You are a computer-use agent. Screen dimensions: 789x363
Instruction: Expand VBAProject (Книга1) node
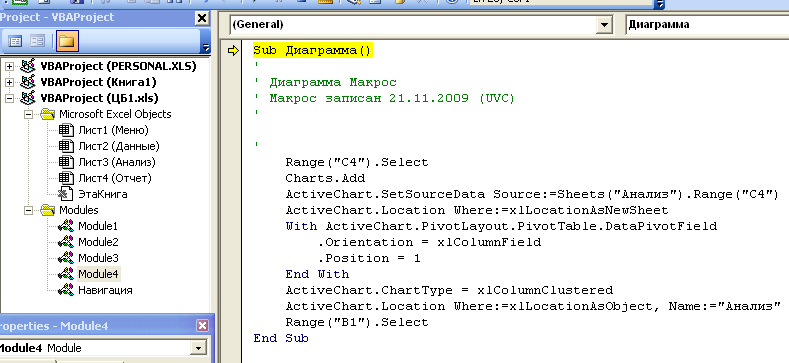(9, 82)
